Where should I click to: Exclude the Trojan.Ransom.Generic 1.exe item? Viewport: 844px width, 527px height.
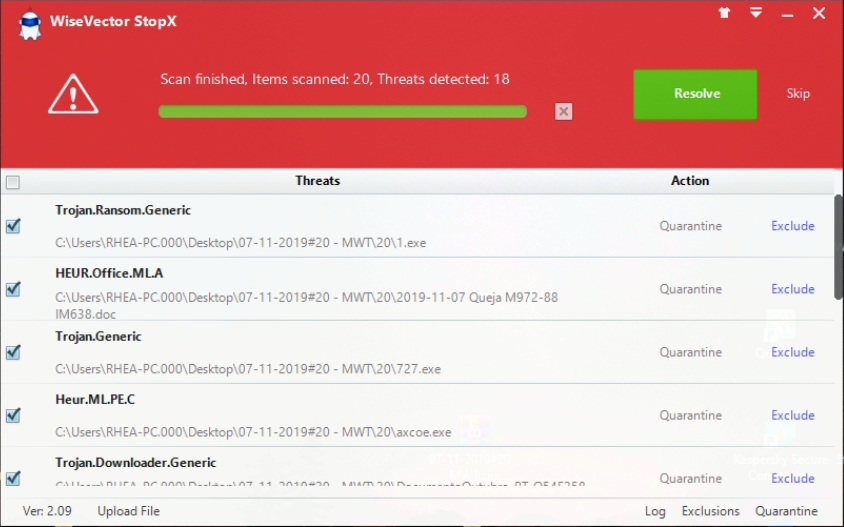[x=792, y=226]
